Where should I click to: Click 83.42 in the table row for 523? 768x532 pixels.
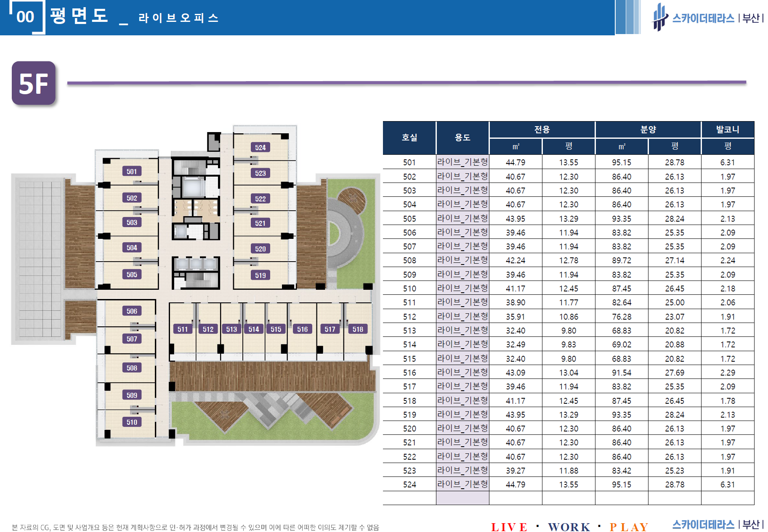[x=622, y=471]
